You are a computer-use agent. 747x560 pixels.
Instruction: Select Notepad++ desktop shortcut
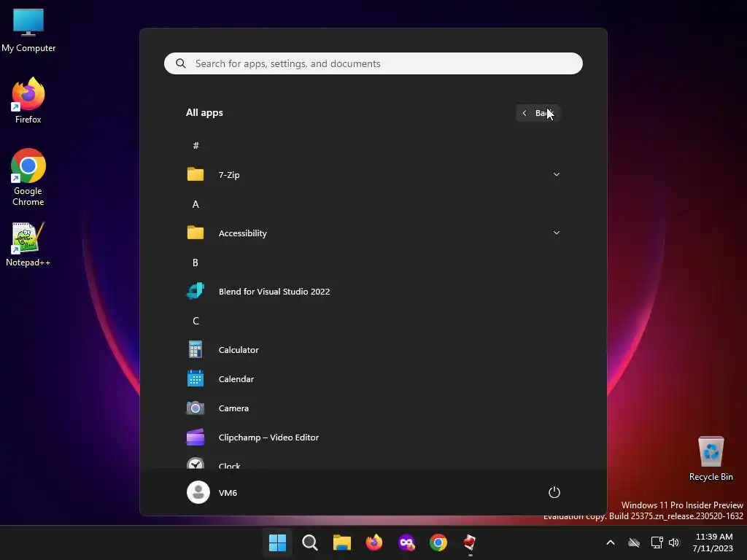[28, 244]
